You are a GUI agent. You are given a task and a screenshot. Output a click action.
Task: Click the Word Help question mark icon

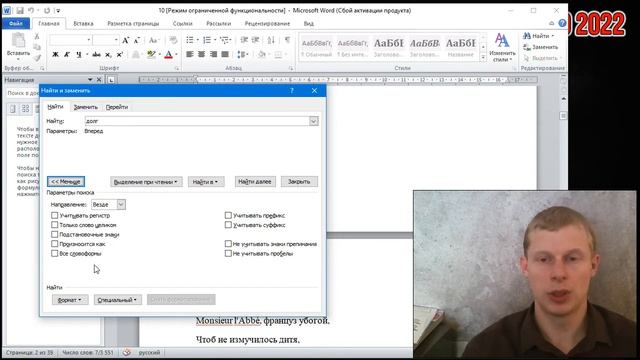click(562, 23)
